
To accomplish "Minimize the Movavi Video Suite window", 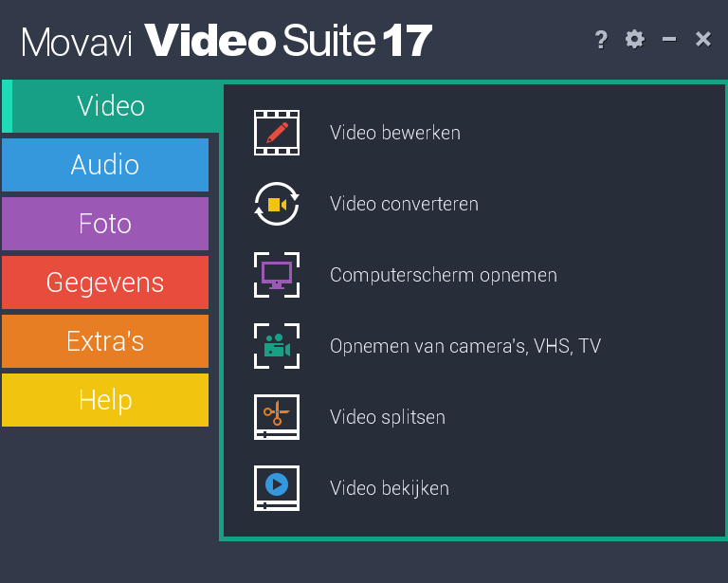I will point(669,39).
